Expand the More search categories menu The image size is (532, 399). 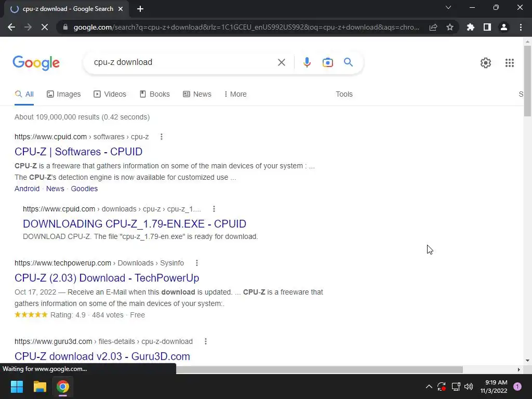click(235, 95)
